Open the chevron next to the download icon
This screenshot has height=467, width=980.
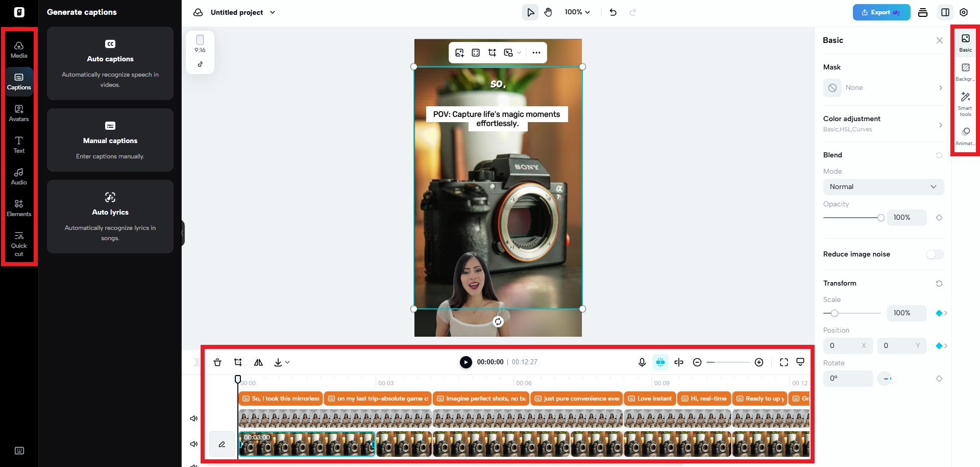coord(288,362)
